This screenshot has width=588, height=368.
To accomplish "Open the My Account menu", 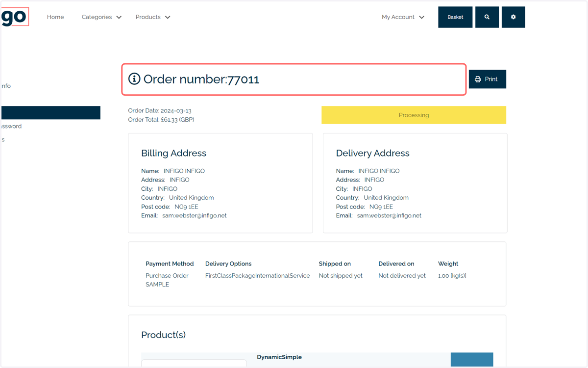I will [x=403, y=17].
